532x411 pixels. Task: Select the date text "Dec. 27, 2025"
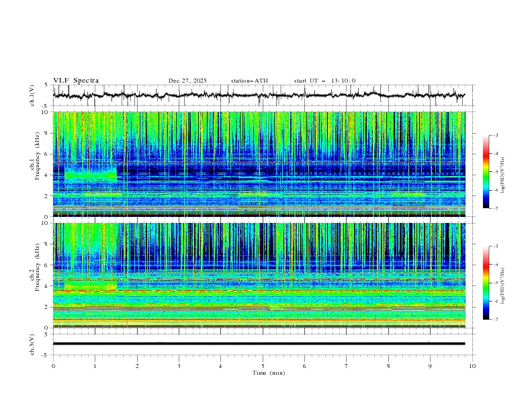coord(187,81)
